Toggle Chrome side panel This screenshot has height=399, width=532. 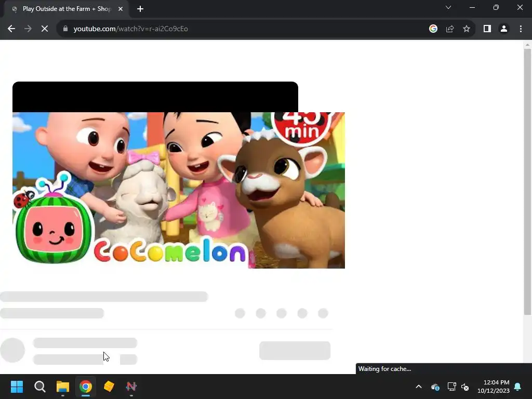tap(487, 29)
